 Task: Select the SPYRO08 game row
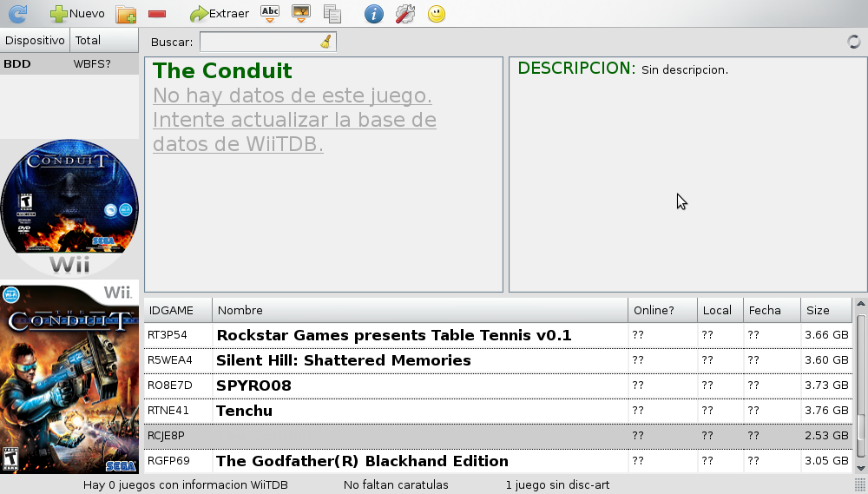[x=498, y=385]
